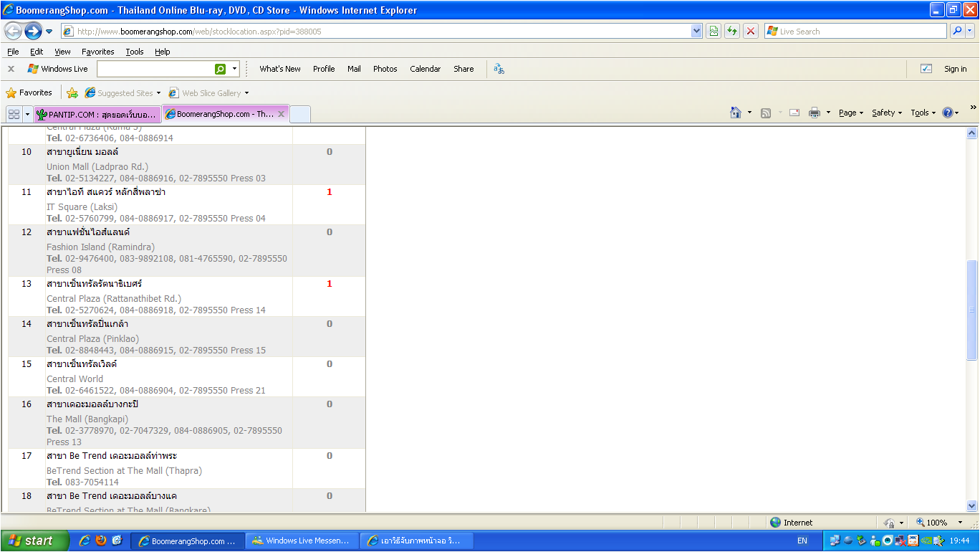The image size is (980, 552).
Task: Click the Print icon
Action: 815,113
